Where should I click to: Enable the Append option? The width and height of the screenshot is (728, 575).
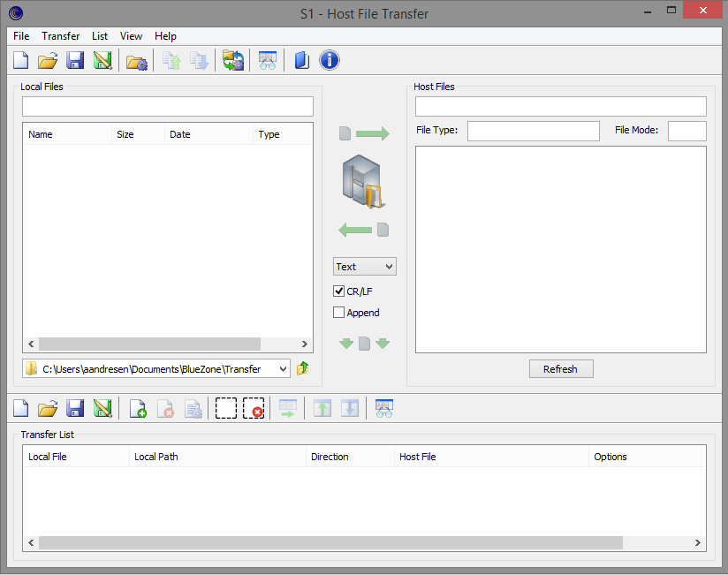pyautogui.click(x=338, y=312)
